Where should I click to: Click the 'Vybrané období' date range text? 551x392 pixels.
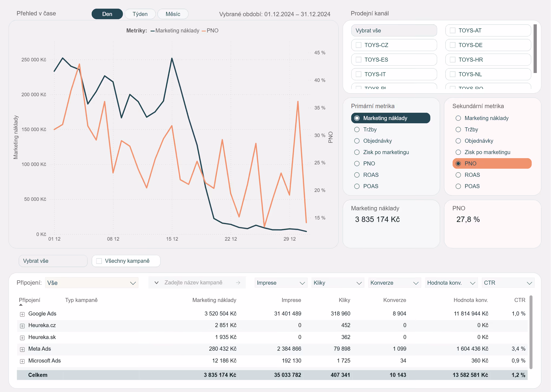(x=275, y=14)
